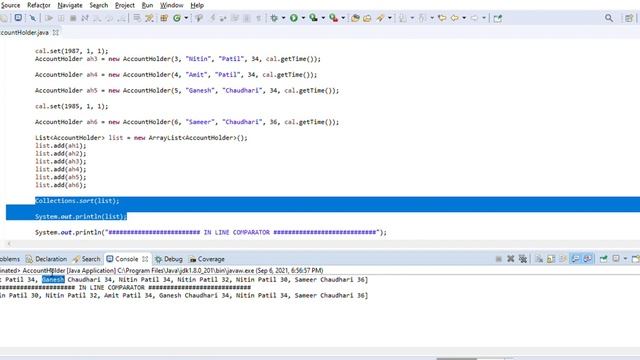Switch to the Coverage tab
This screenshot has height=360, width=640.
point(207,259)
